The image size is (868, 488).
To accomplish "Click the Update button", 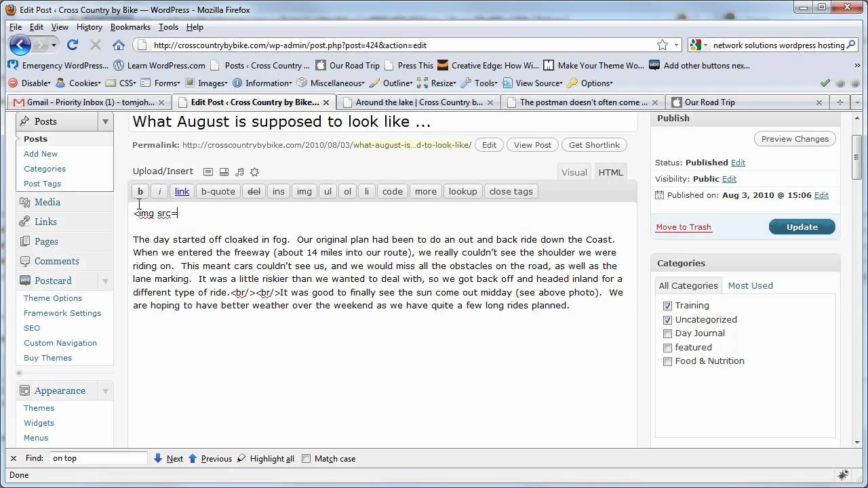I will coord(802,227).
